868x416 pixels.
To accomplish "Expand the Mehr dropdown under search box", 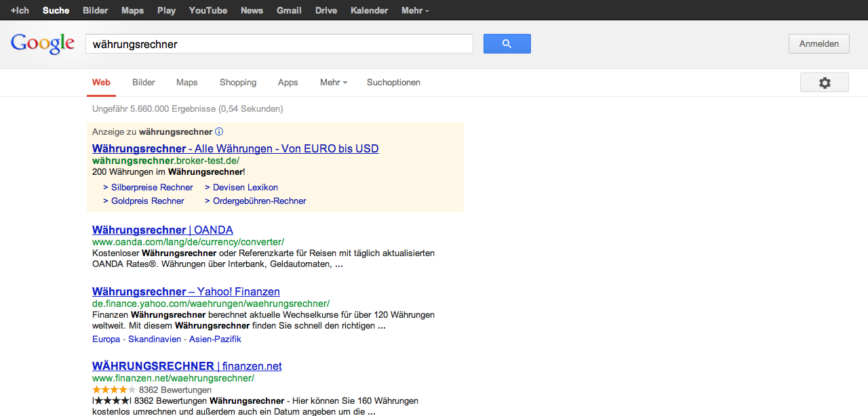I will (x=333, y=83).
